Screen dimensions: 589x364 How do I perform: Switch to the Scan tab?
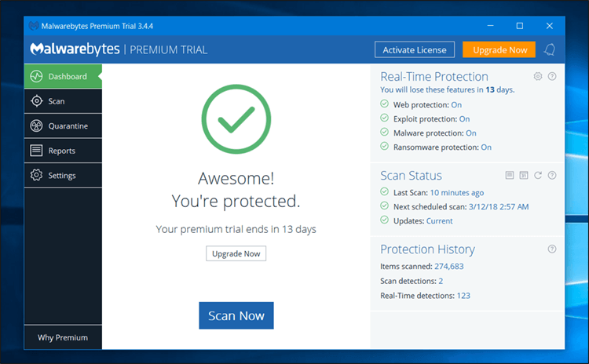[63, 101]
